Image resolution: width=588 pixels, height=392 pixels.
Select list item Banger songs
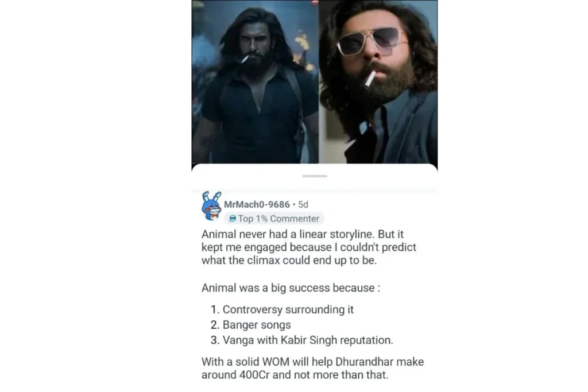click(250, 324)
